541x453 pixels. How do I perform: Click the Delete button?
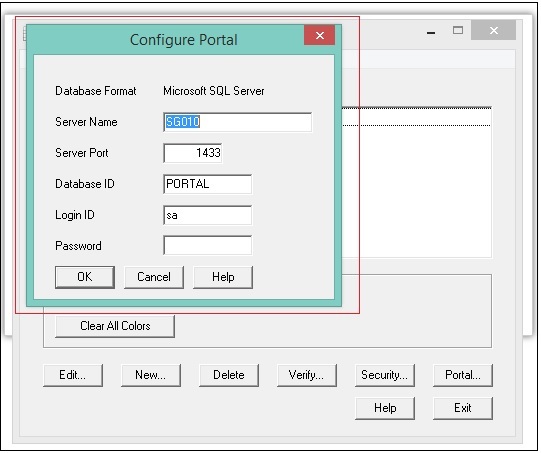click(229, 375)
